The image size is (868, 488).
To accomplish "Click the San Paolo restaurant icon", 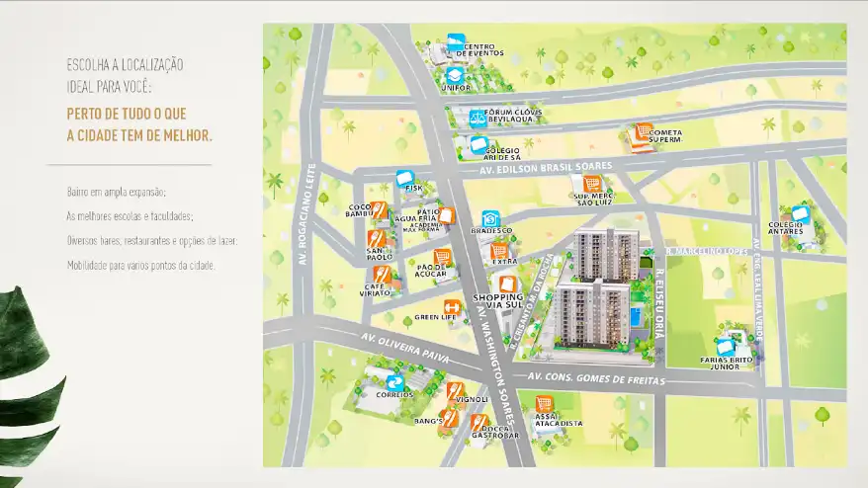I will [x=376, y=239].
